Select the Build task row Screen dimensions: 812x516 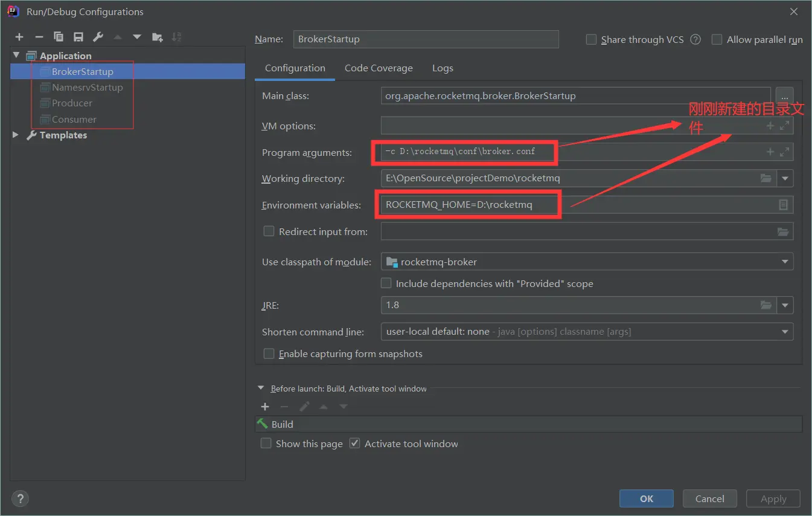pyautogui.click(x=529, y=424)
